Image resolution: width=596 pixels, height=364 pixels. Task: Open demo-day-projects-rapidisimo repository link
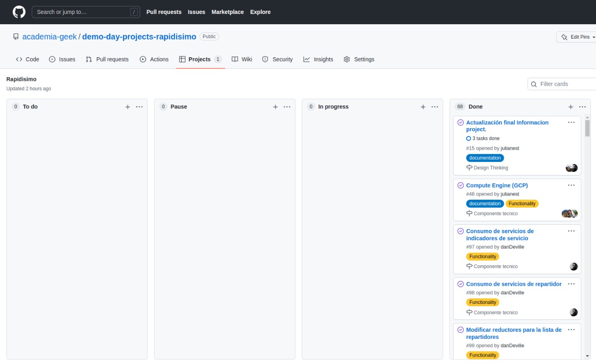(140, 37)
